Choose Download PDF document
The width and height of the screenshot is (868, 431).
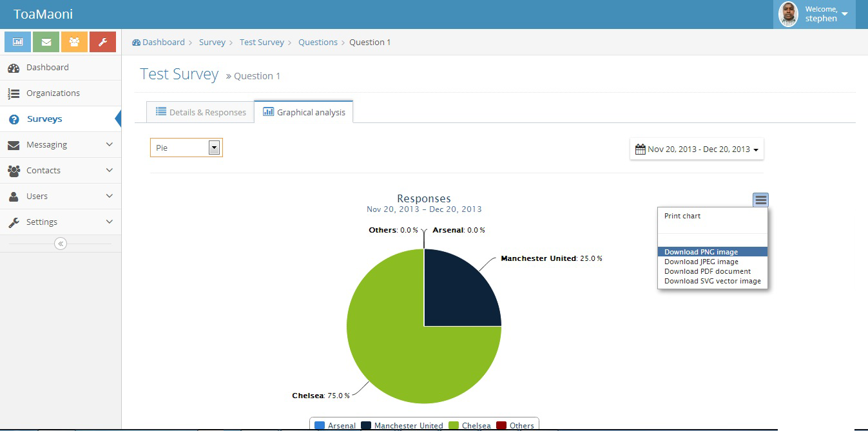[x=713, y=271]
